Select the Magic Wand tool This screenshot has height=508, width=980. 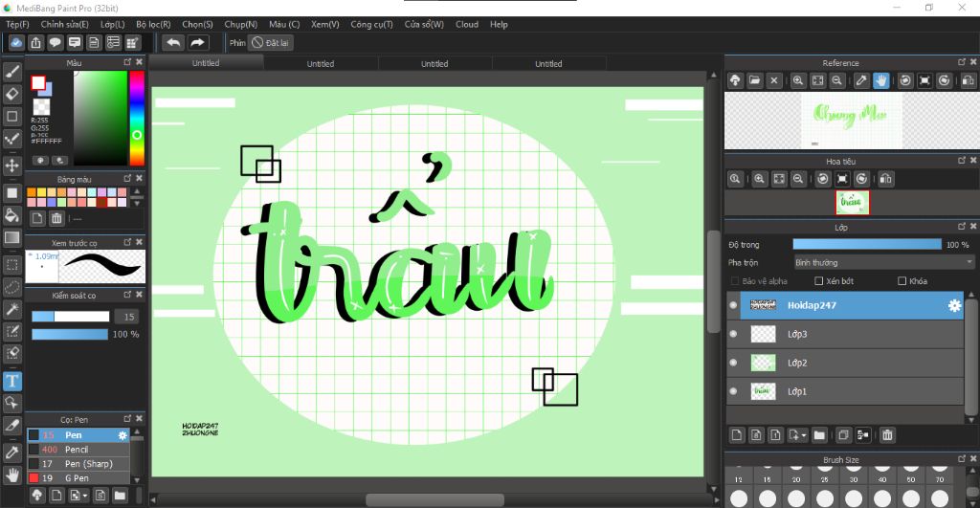pyautogui.click(x=11, y=309)
